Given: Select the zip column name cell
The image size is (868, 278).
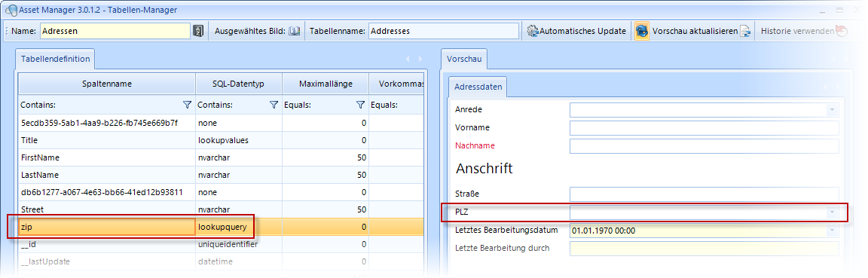Looking at the screenshot, I should (x=107, y=227).
